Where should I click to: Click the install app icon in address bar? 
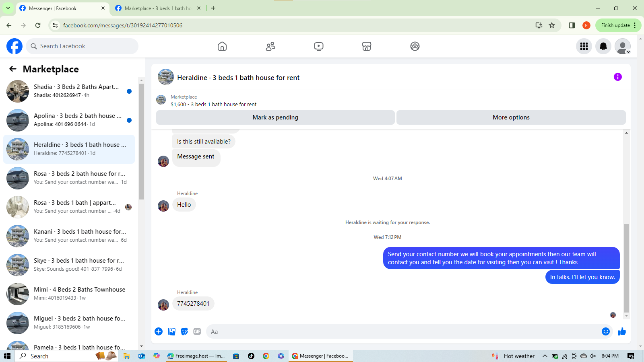pos(539,25)
